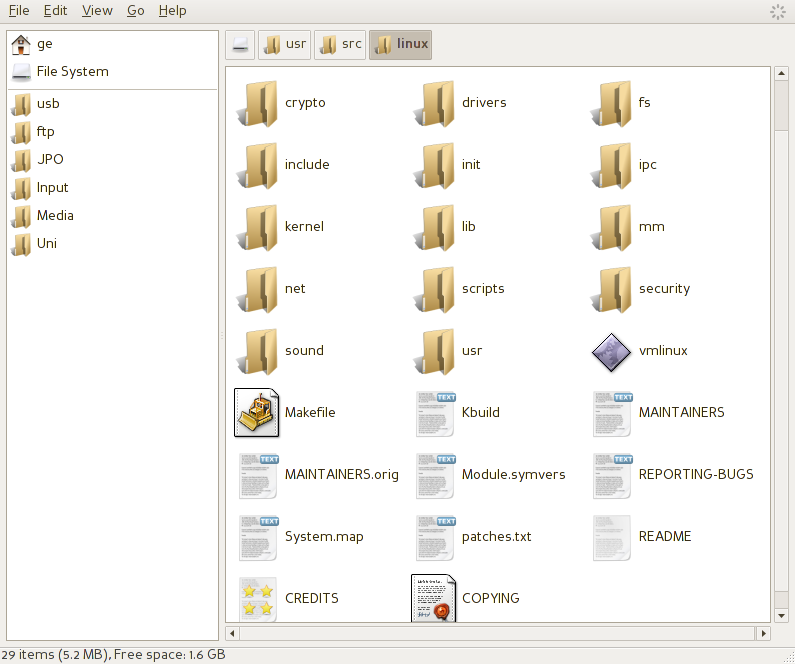Image resolution: width=795 pixels, height=664 pixels.
Task: Go to src directory in path bar
Action: point(341,44)
